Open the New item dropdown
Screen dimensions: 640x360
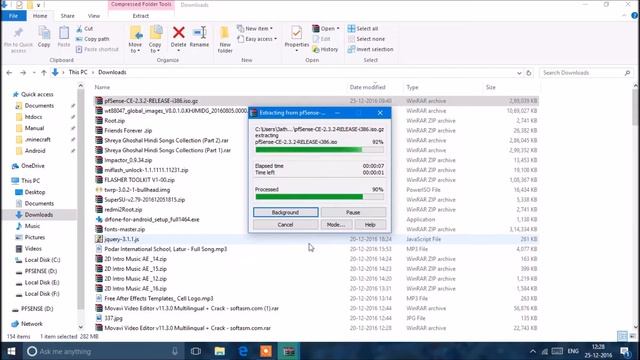point(255,29)
